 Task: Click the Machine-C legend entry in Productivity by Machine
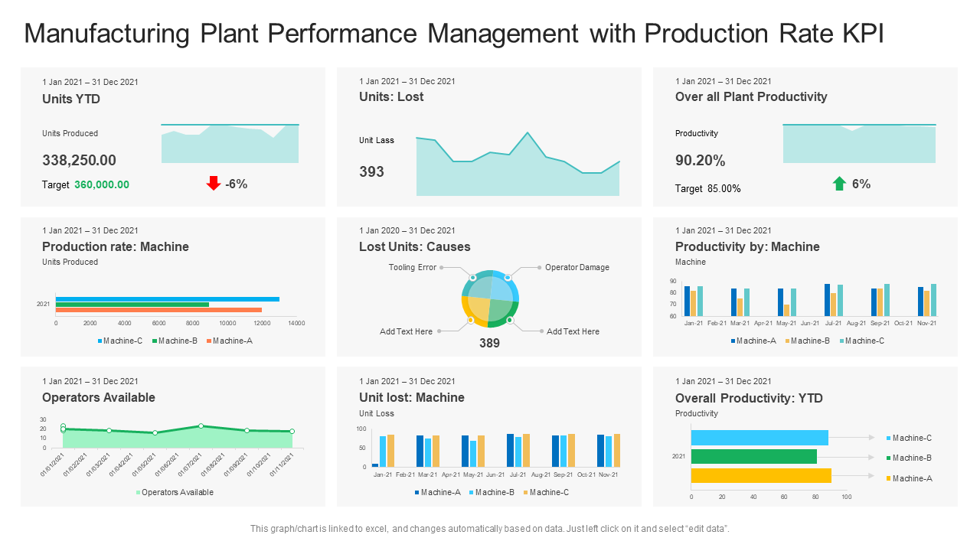point(861,341)
